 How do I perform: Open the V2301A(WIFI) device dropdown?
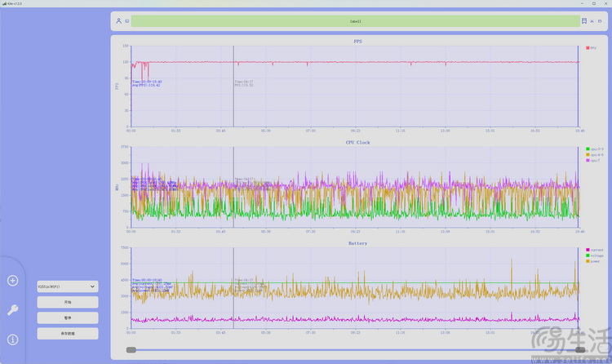(68, 286)
